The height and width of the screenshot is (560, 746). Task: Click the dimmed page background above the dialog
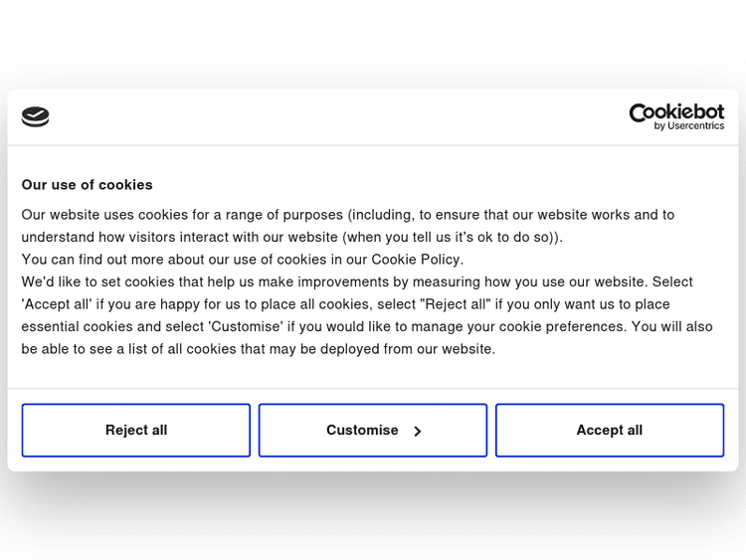[373, 45]
